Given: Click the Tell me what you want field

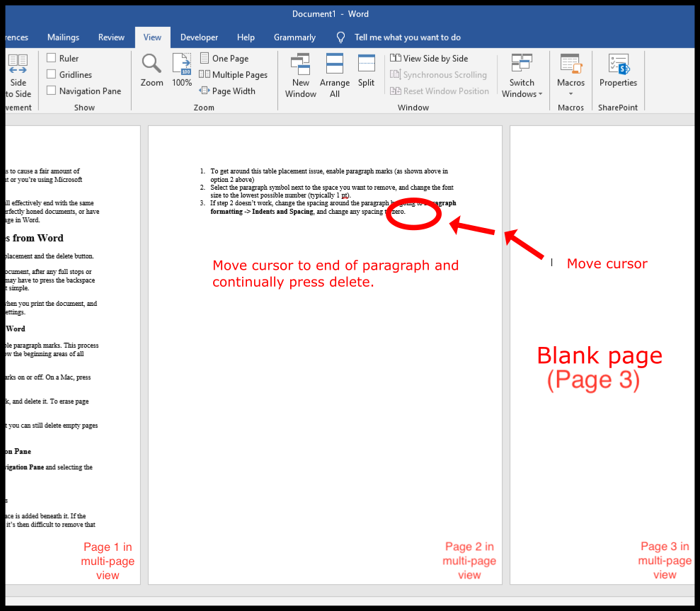Looking at the screenshot, I should click(407, 38).
